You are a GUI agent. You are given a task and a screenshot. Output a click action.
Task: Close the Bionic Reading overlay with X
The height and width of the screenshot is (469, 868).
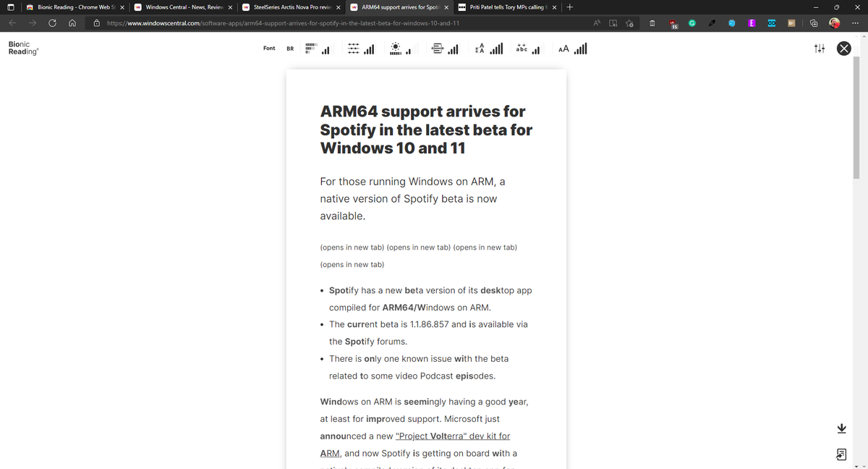coord(843,48)
